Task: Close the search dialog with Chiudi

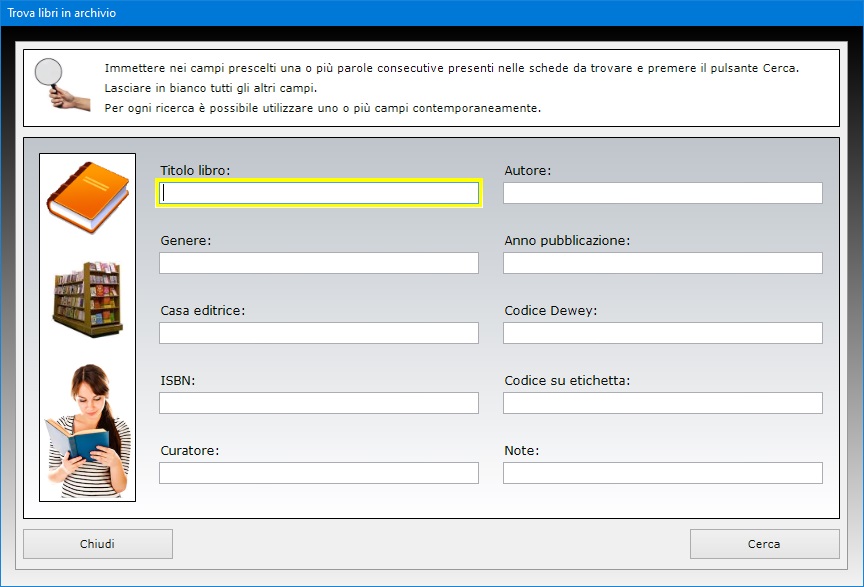Action: point(98,544)
